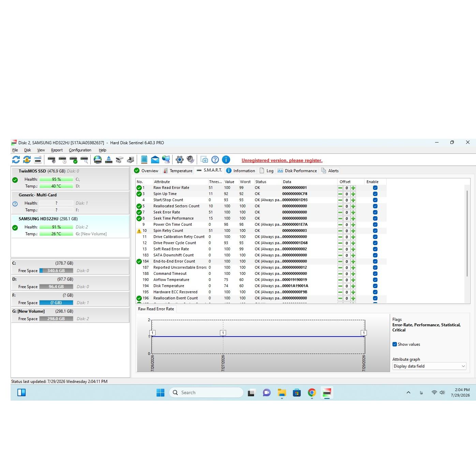This screenshot has height=476, width=476.
Task: Sort by the Attribute column header
Action: coord(180,182)
